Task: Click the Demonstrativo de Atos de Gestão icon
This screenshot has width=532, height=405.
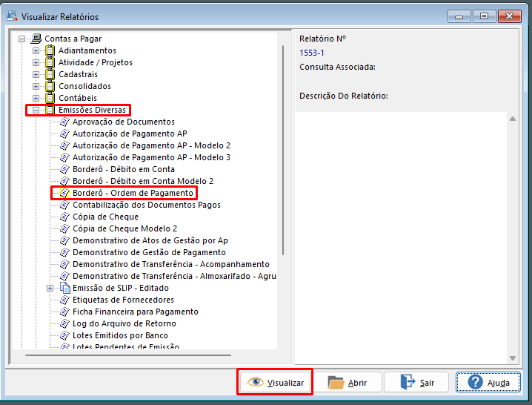Action: [64, 240]
